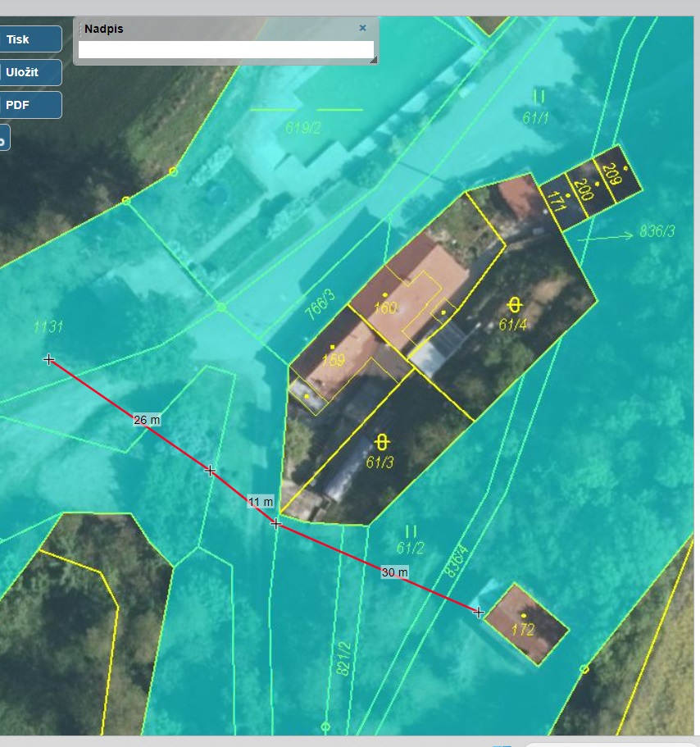
Task: Click the 836/3 parcel arrow label
Action: [x=657, y=233]
